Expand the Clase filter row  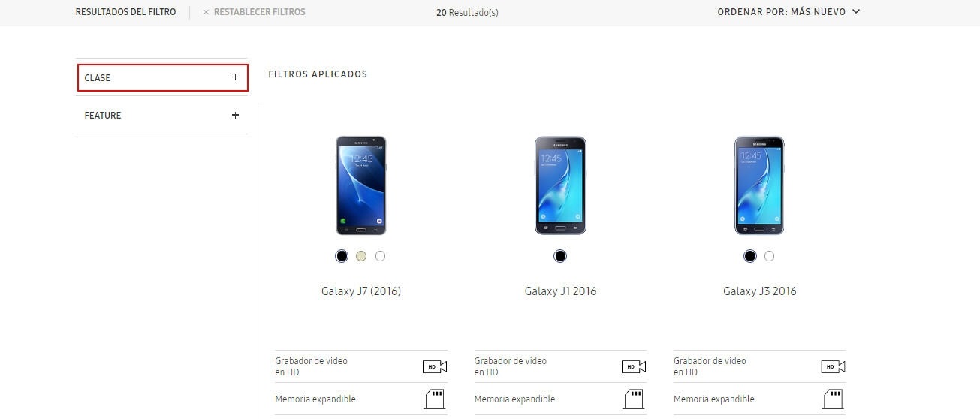coord(163,77)
